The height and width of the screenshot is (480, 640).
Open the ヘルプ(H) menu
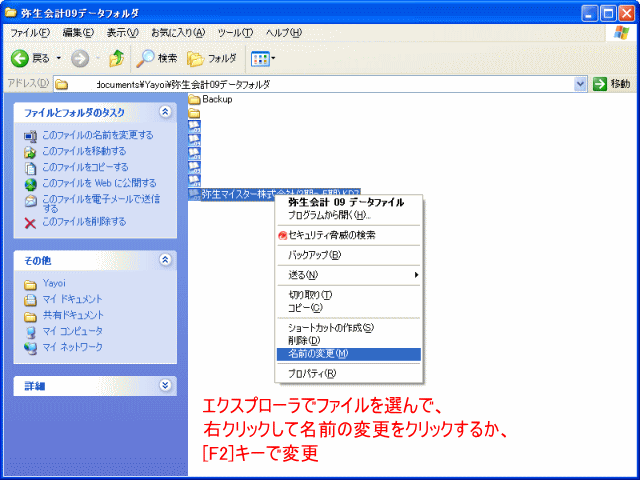click(x=284, y=33)
